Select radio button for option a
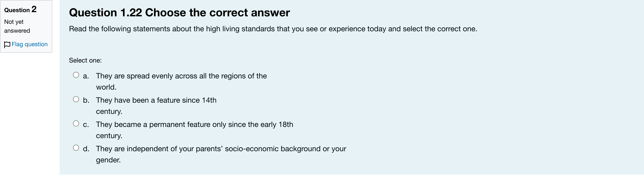 [76, 75]
